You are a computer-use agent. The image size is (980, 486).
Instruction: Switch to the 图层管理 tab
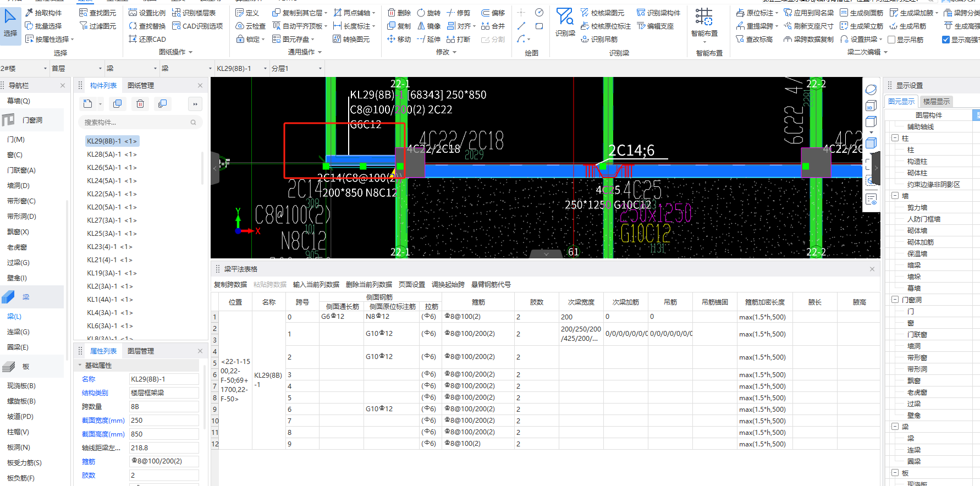[x=141, y=351]
